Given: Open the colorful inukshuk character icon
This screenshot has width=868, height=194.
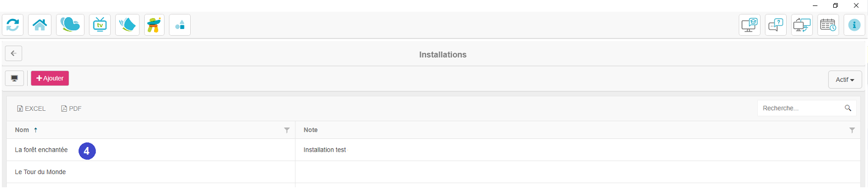Looking at the screenshot, I should 154,25.
